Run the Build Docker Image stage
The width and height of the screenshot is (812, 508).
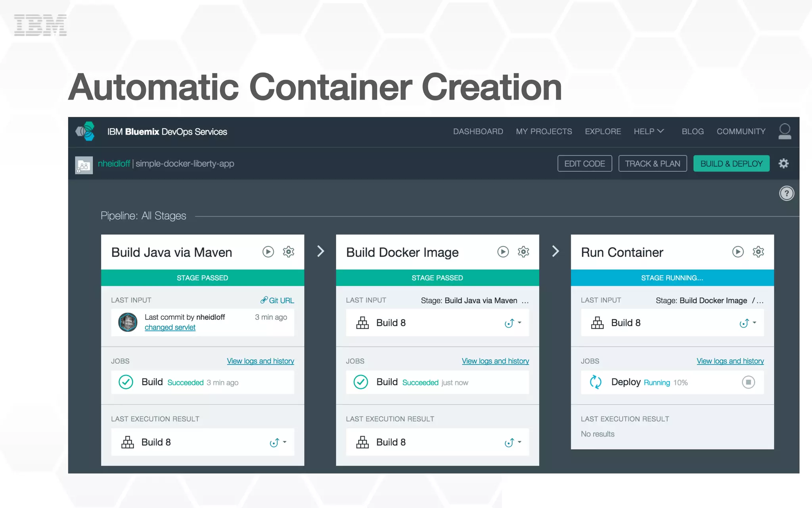click(x=503, y=252)
